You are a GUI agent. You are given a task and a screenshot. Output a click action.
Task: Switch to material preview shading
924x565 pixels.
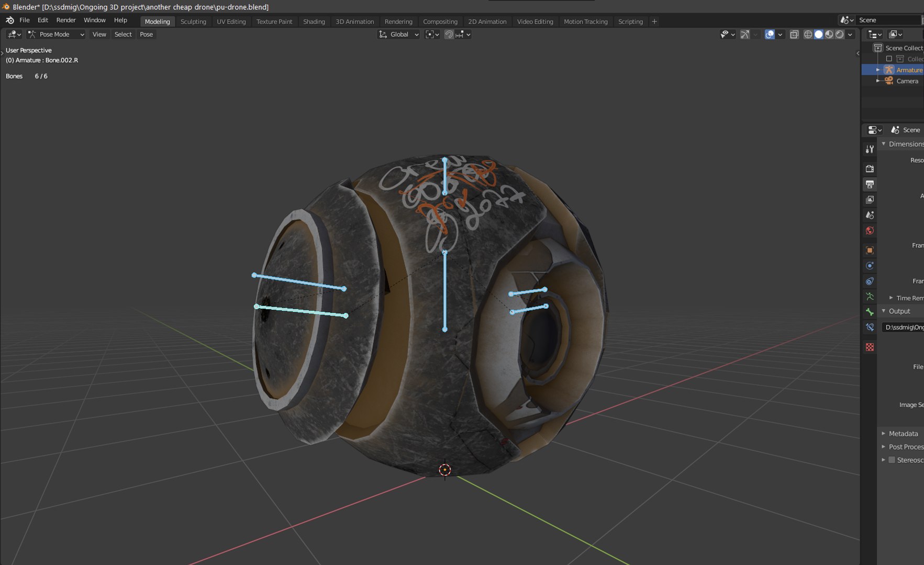829,35
